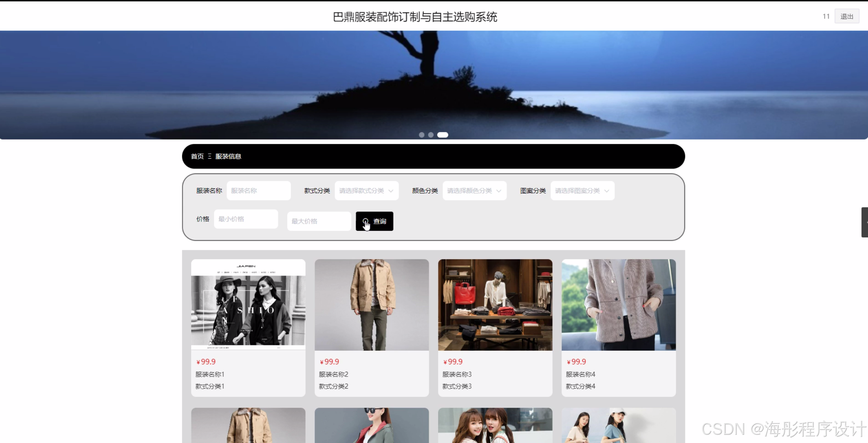Image resolution: width=868 pixels, height=443 pixels.
Task: Focus the 服装名称 input field
Action: (x=258, y=191)
